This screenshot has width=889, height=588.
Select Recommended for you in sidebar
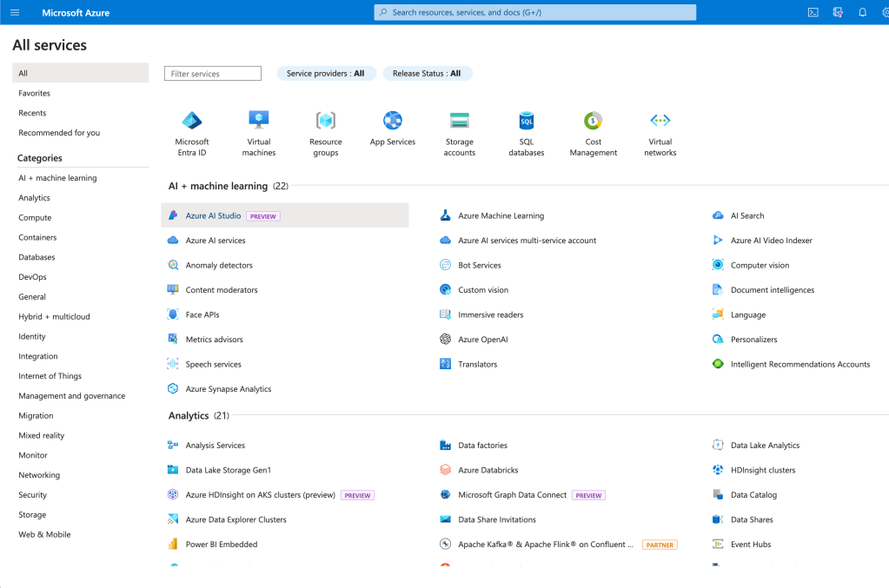[59, 133]
